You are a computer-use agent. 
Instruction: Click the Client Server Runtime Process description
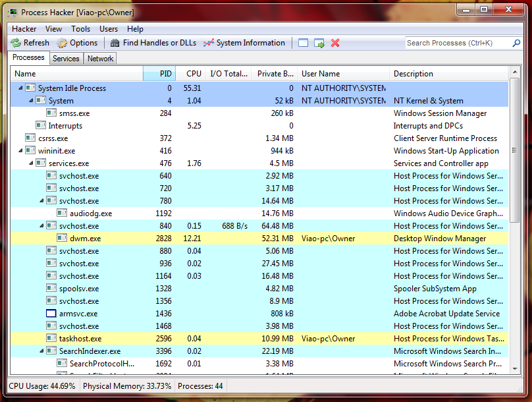click(x=445, y=138)
